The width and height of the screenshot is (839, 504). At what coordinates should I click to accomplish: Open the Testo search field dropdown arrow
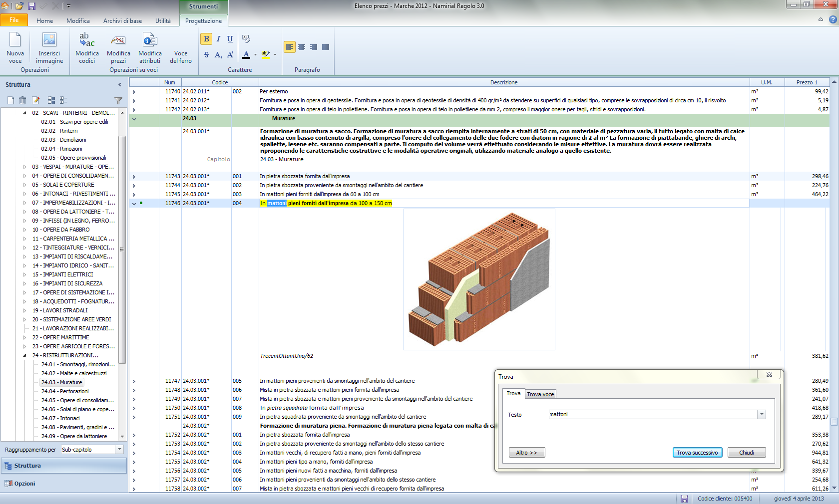point(762,414)
